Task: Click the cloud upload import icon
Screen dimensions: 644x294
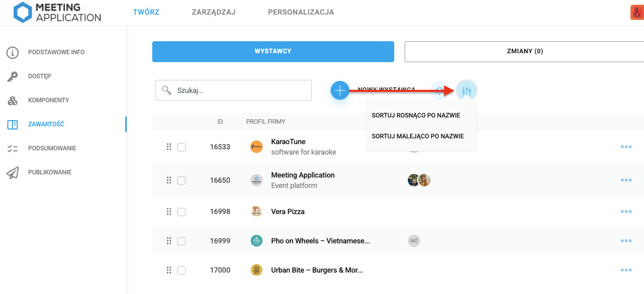Action: 440,90
